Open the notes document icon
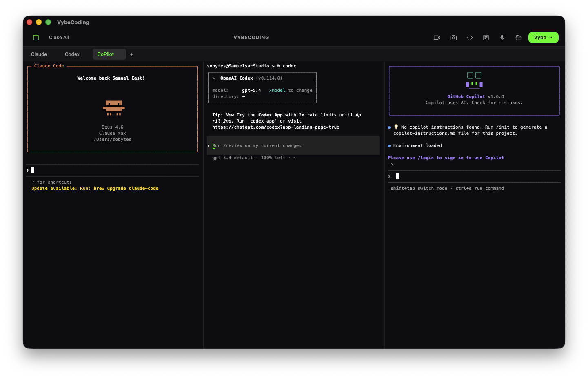Viewport: 588px width, 379px height. pyautogui.click(x=486, y=37)
